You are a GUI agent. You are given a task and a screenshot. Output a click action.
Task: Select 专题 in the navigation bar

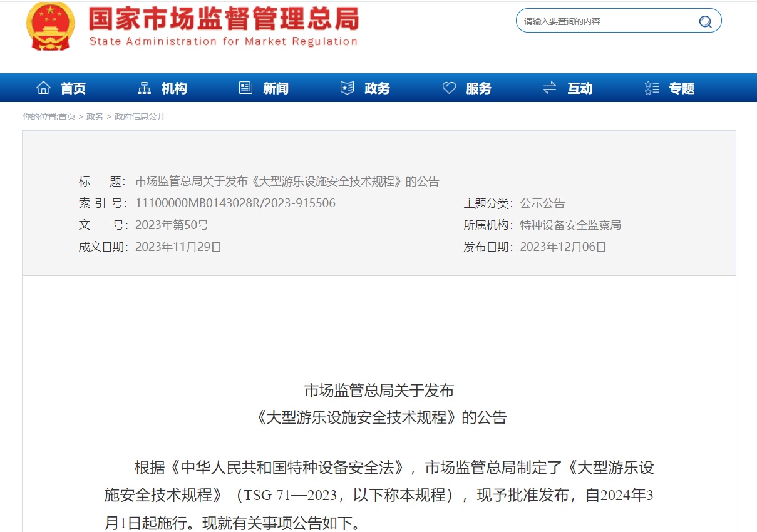pos(681,88)
